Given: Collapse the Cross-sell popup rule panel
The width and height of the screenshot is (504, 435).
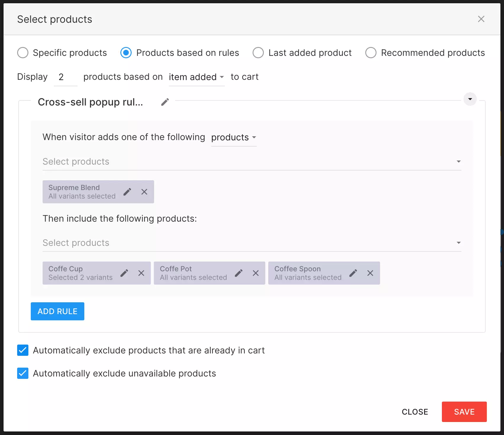Looking at the screenshot, I should point(470,99).
